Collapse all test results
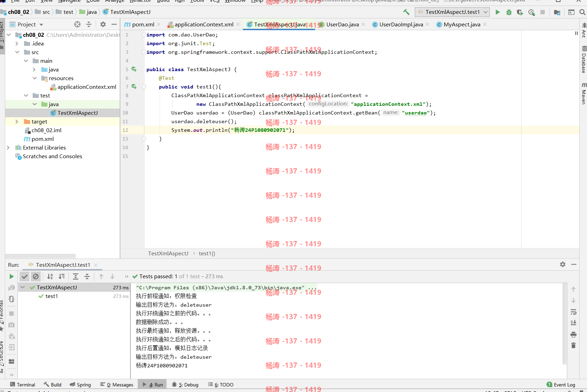The height and width of the screenshot is (392, 587). click(x=87, y=276)
